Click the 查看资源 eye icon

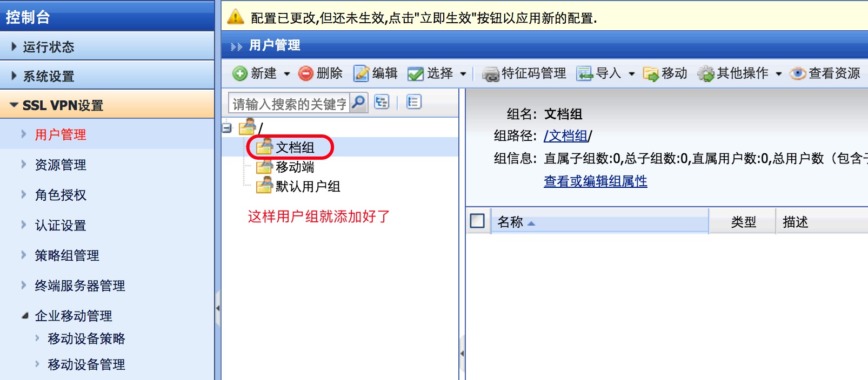coord(798,73)
